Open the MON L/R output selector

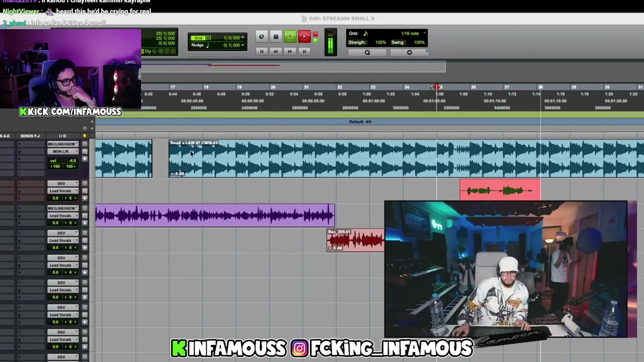coord(62,151)
